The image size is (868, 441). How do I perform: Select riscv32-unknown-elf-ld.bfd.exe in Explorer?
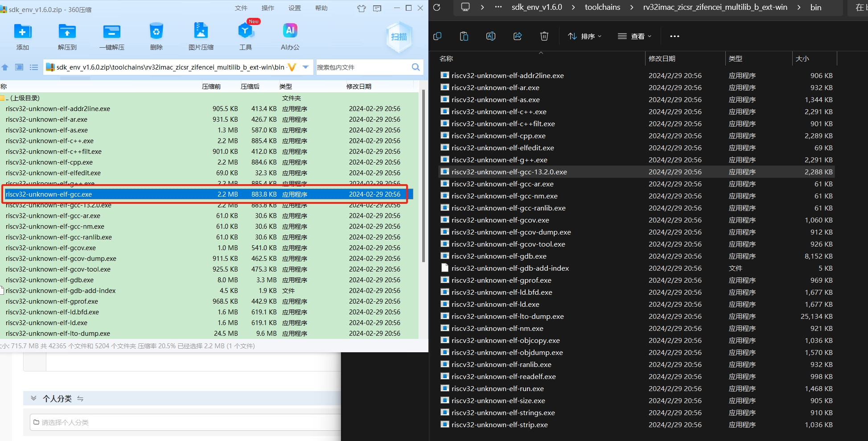tap(636, 292)
